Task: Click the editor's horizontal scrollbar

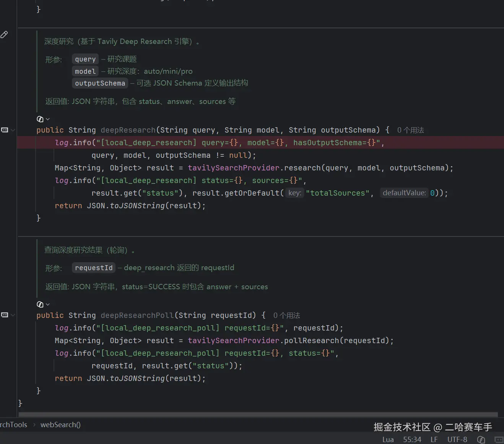Action: tap(258, 415)
